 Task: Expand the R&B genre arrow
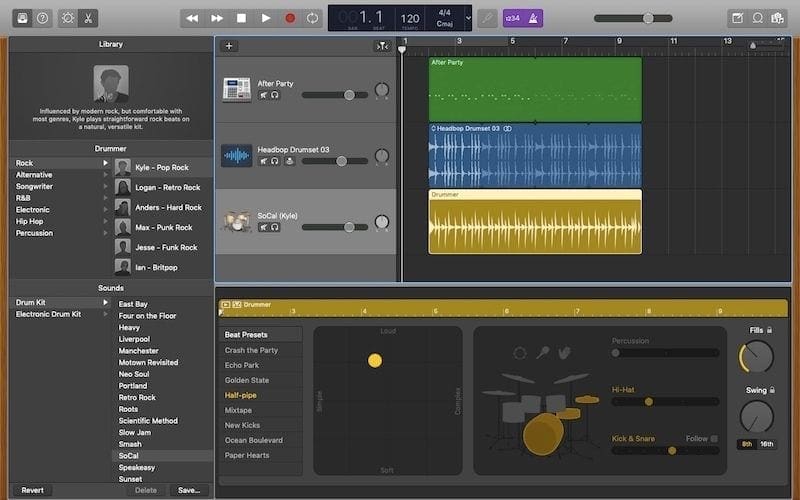[x=106, y=198]
